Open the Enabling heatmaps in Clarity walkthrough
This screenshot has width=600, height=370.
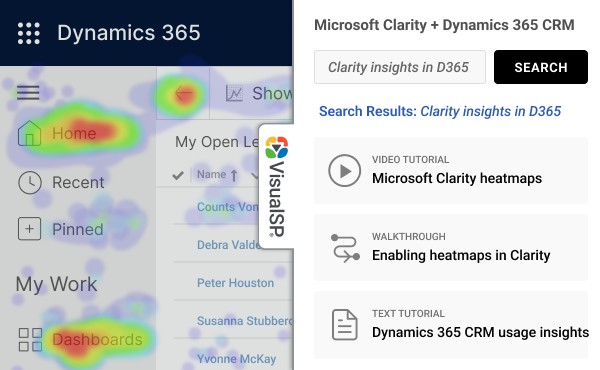coord(451,247)
